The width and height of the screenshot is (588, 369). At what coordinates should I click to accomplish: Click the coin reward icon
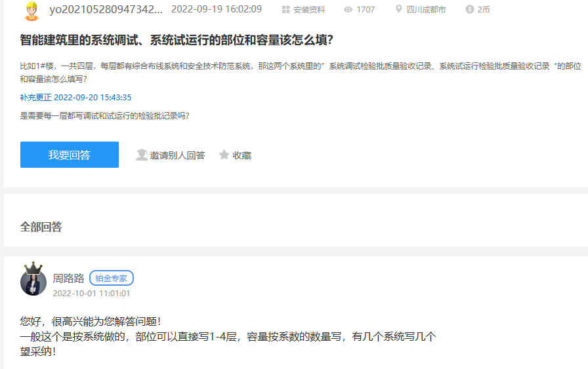(x=469, y=10)
